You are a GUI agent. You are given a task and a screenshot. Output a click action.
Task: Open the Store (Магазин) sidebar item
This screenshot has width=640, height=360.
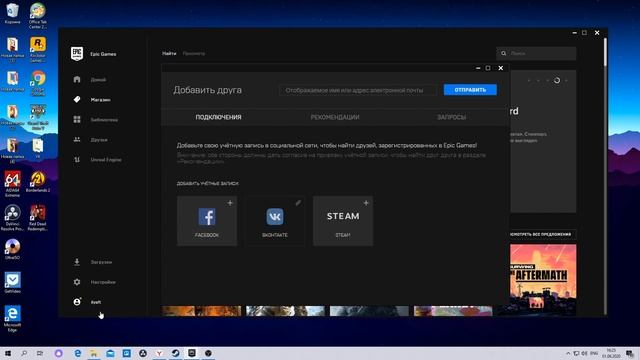[92, 100]
